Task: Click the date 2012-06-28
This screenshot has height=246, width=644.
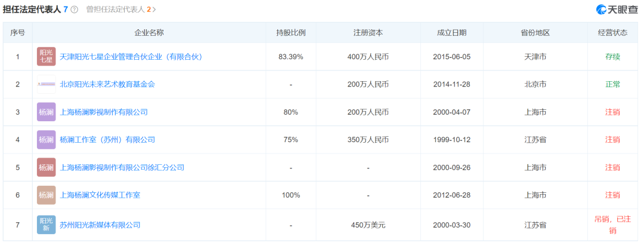Action: (x=451, y=195)
